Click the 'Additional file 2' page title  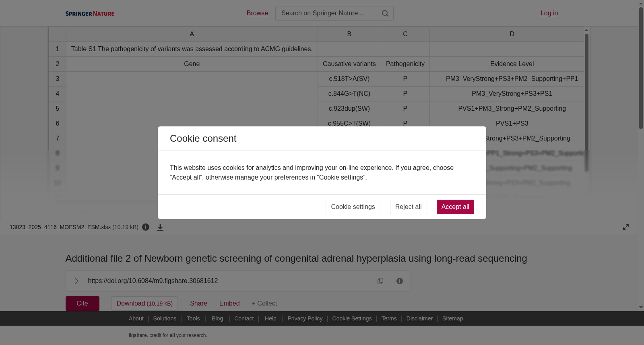(x=296, y=258)
